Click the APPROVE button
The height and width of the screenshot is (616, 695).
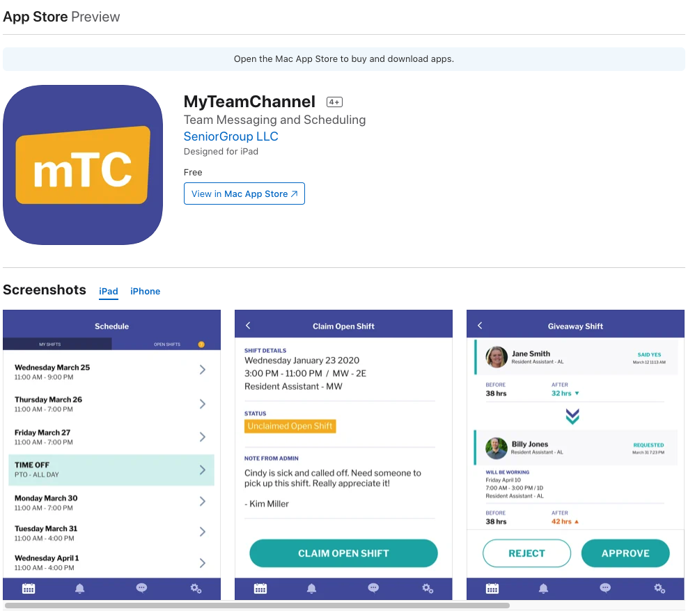click(625, 553)
